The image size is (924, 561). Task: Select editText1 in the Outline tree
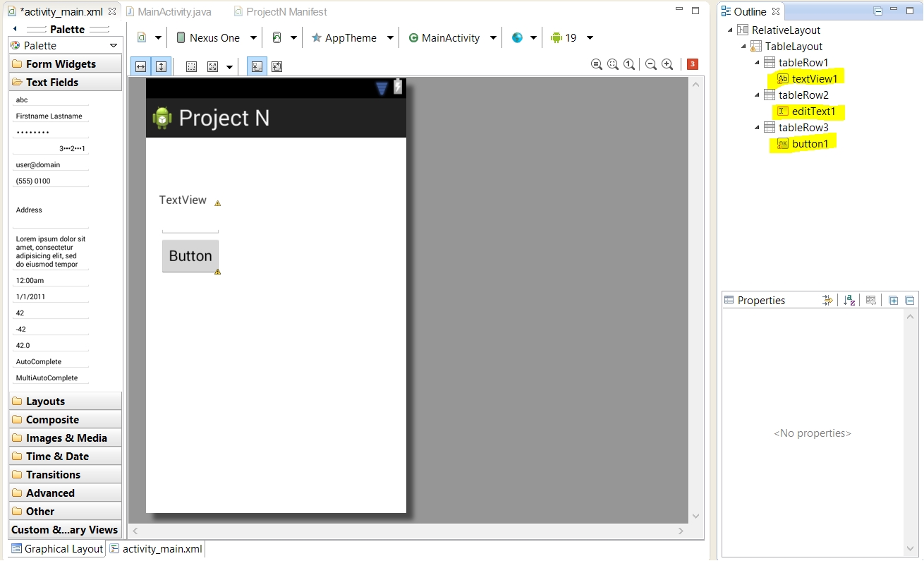806,111
